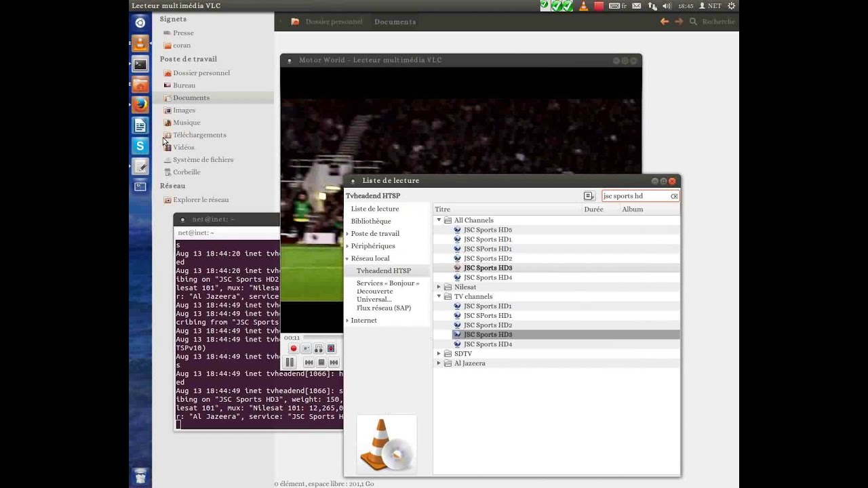Open keyboard layout fr indicator
Screen dimensions: 868x488
(618, 5)
